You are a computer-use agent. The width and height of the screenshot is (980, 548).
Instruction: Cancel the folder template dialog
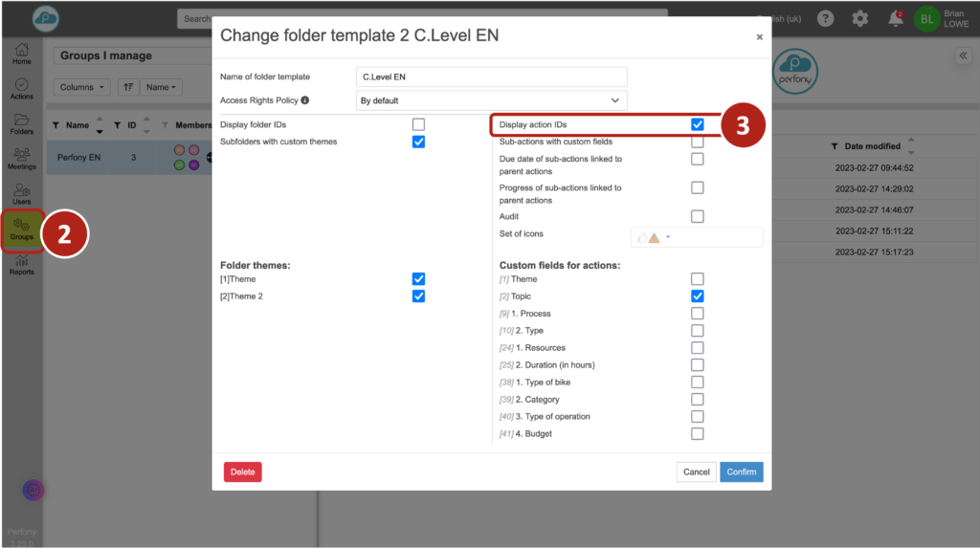click(696, 471)
